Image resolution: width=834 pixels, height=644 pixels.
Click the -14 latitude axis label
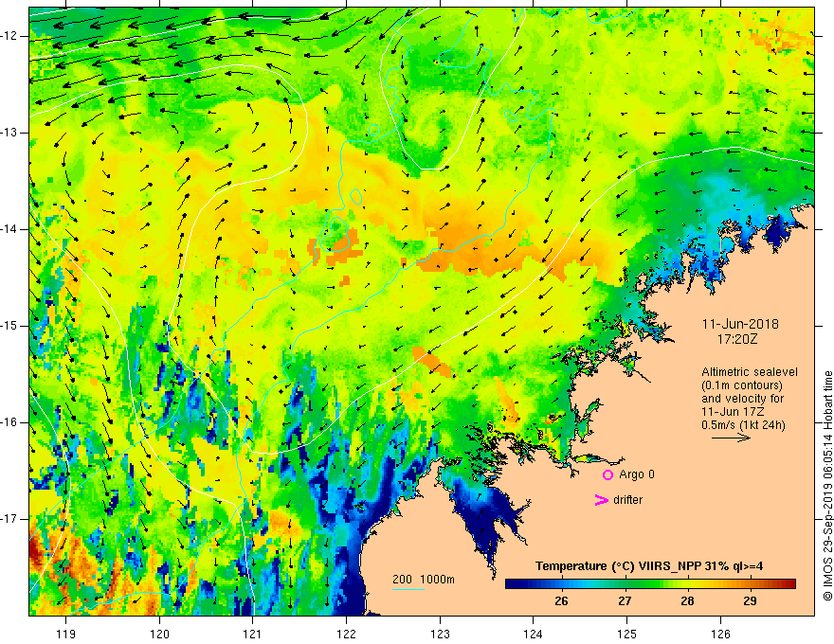click(x=9, y=229)
